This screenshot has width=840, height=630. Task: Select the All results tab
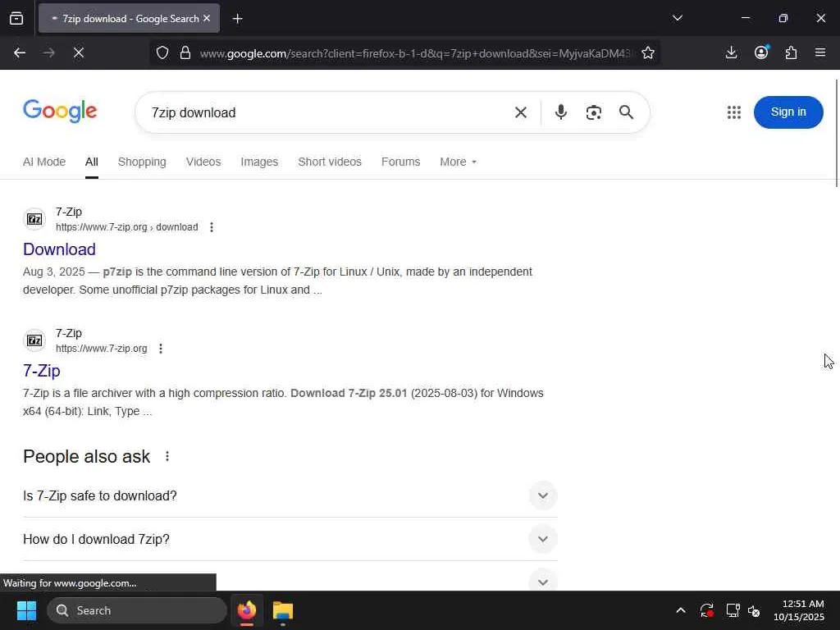(92, 162)
